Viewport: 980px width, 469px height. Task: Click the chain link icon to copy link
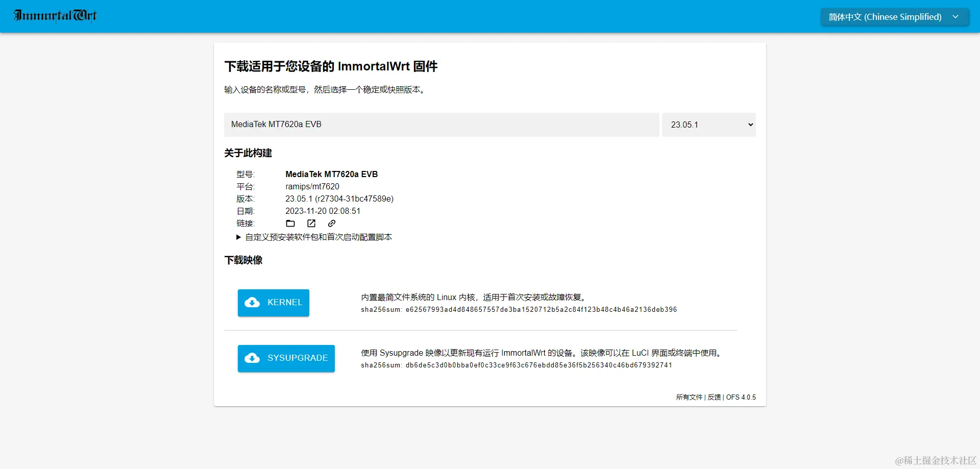[x=331, y=223]
